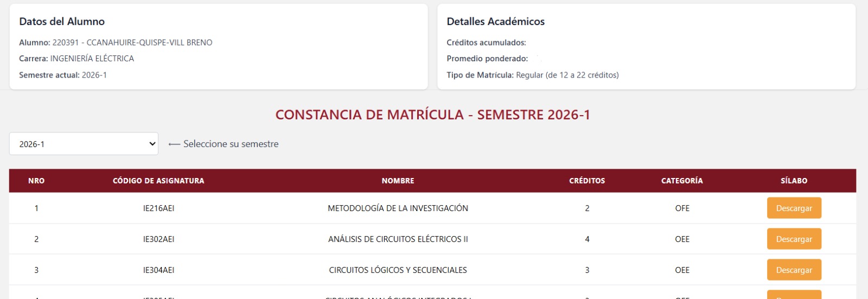Click the Constancia de Matrícula title
This screenshot has height=299, width=868.
(x=432, y=114)
